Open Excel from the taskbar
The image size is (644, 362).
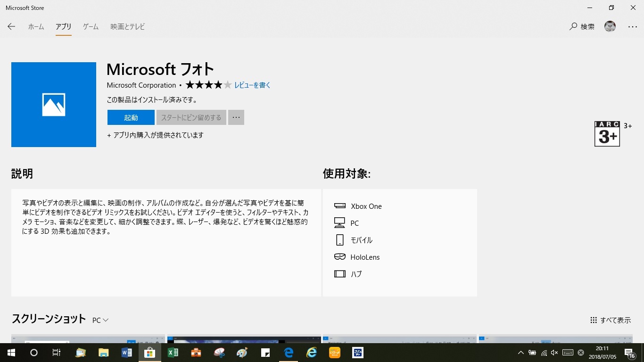tap(173, 353)
